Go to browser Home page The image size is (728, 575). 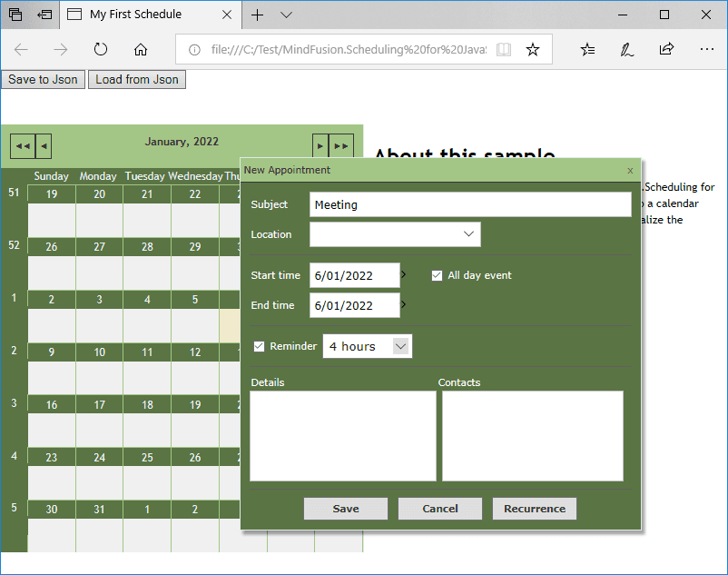point(140,49)
